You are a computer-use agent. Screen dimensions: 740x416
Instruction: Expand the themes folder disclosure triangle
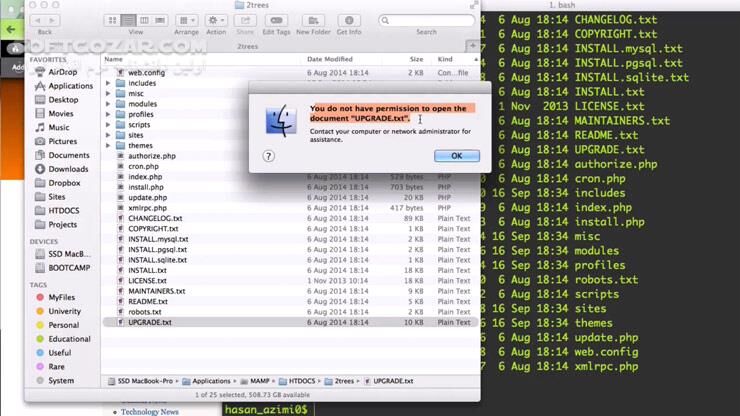coord(108,145)
